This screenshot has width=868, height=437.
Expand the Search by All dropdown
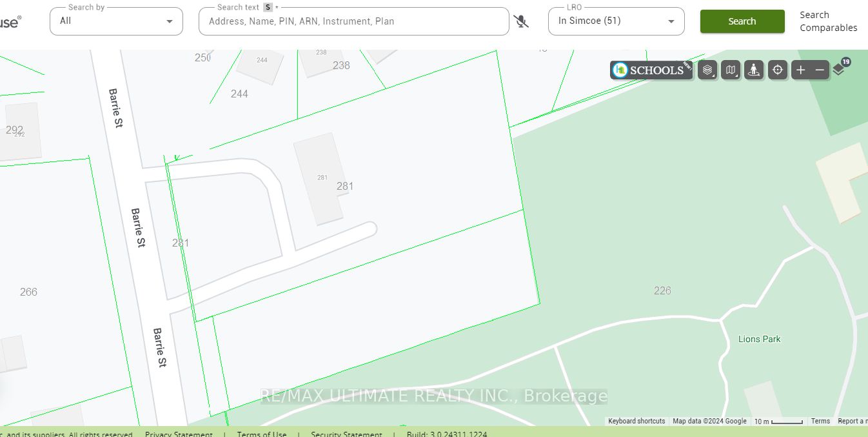[x=116, y=21]
